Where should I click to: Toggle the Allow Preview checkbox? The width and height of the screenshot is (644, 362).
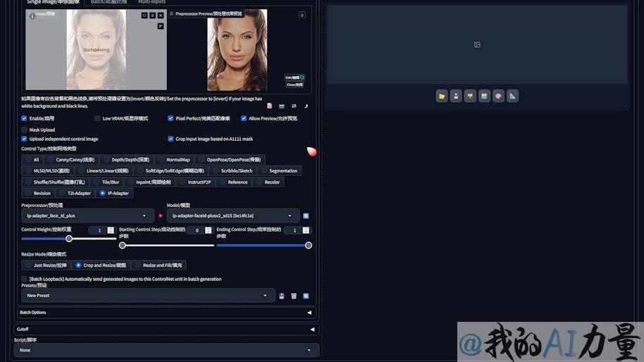coord(244,118)
